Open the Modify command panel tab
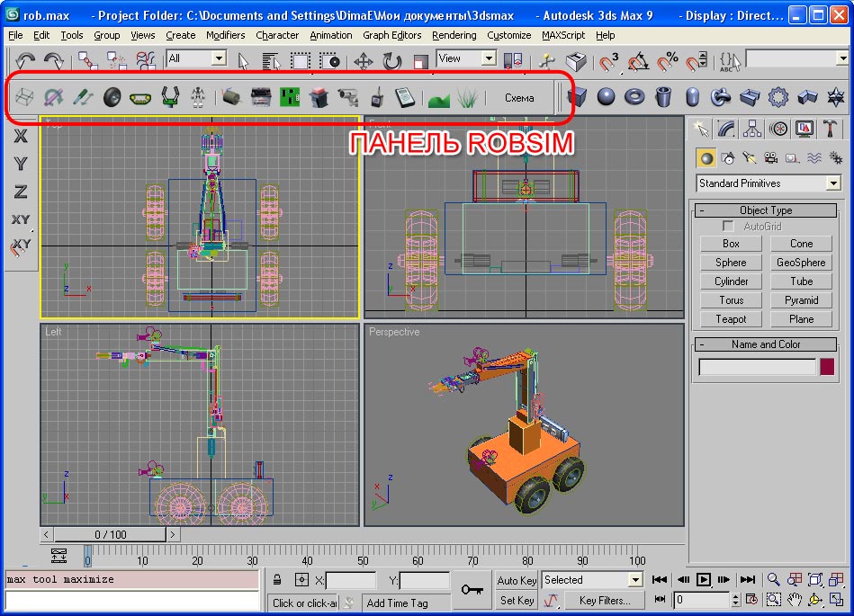Image resolution: width=854 pixels, height=616 pixels. [x=726, y=129]
